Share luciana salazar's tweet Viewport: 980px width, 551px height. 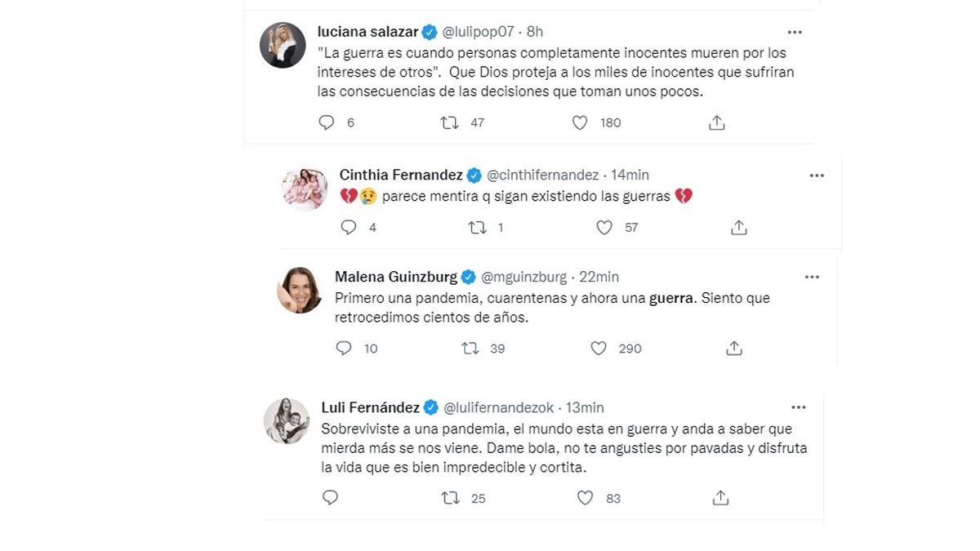click(x=717, y=122)
